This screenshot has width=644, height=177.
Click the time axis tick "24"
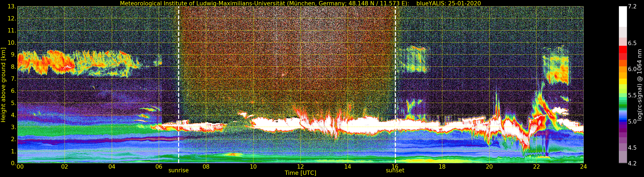coord(583,166)
